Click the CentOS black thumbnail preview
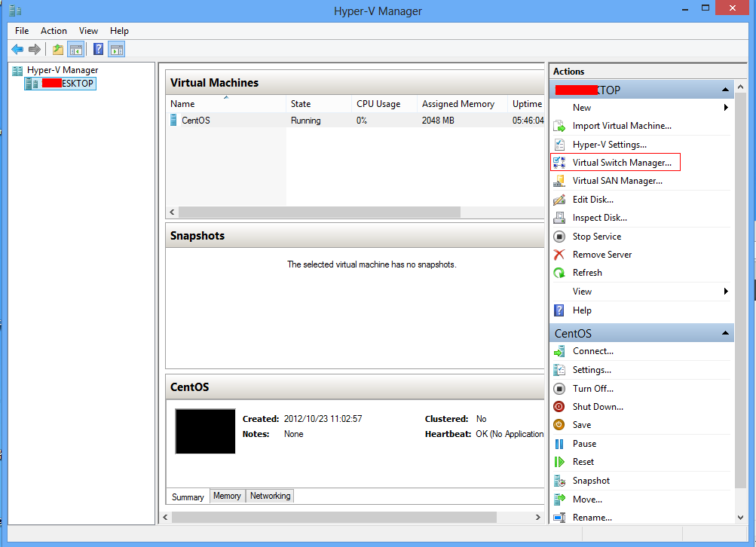Screen dimensions: 756x547 (205, 431)
